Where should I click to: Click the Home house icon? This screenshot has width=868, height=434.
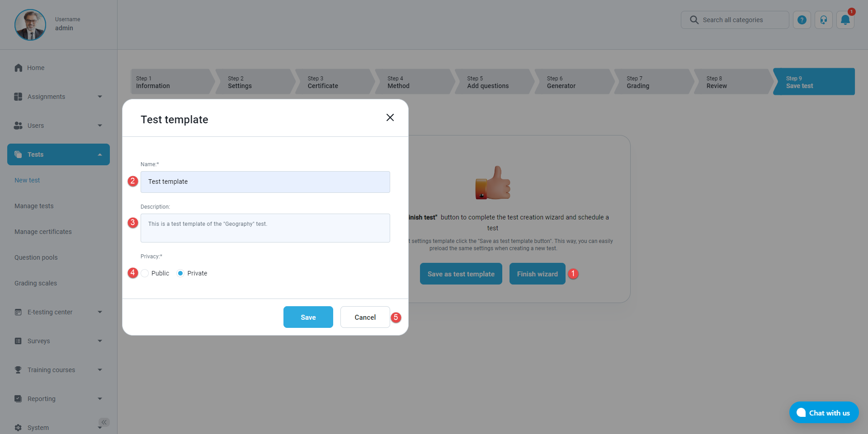click(x=19, y=68)
